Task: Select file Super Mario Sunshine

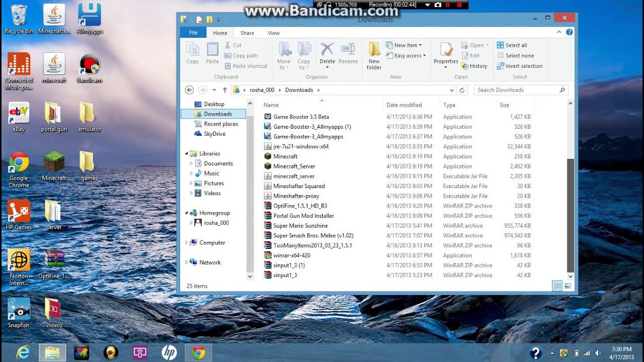Action: (300, 226)
